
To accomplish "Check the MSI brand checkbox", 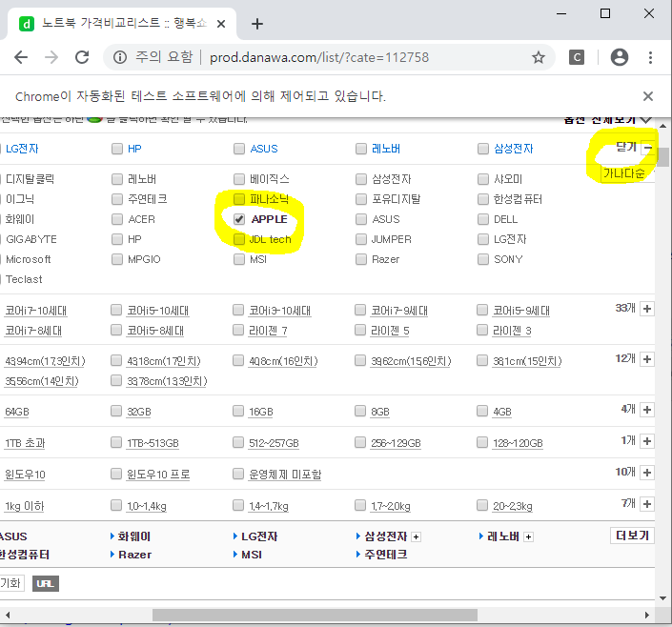I will (239, 259).
